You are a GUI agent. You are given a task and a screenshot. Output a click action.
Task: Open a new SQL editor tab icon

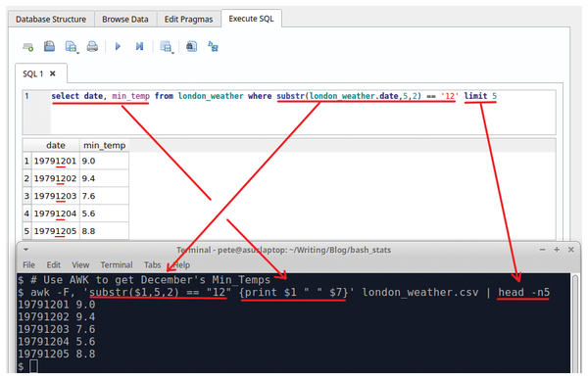[28, 47]
